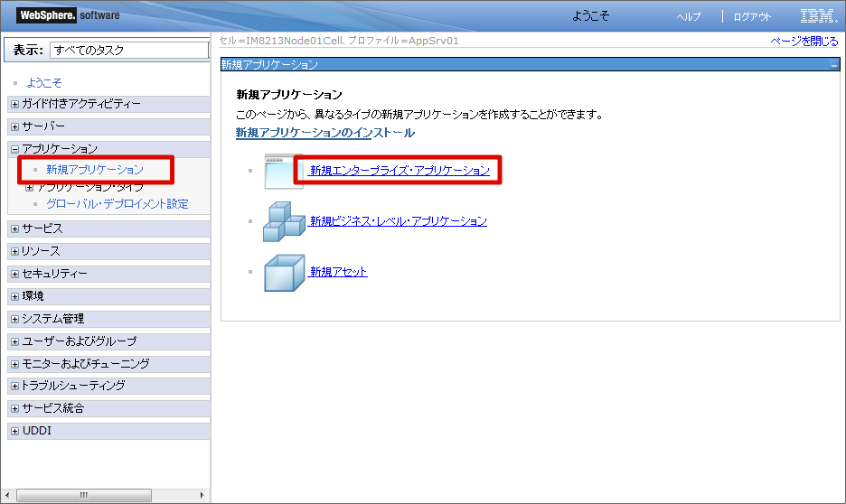The height and width of the screenshot is (504, 846).
Task: Click ログアウト in the header
Action: click(752, 17)
